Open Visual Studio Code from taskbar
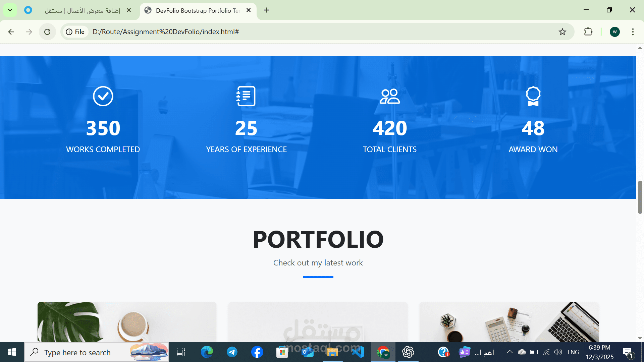The width and height of the screenshot is (644, 362). pyautogui.click(x=358, y=352)
